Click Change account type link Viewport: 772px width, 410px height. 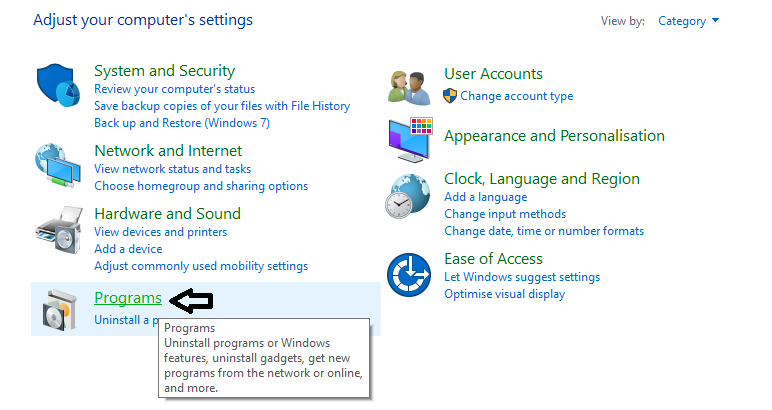point(516,96)
